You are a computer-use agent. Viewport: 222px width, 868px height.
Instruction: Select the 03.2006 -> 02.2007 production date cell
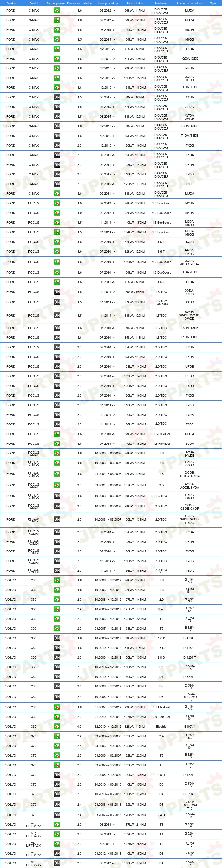pyautogui.click(x=108, y=756)
